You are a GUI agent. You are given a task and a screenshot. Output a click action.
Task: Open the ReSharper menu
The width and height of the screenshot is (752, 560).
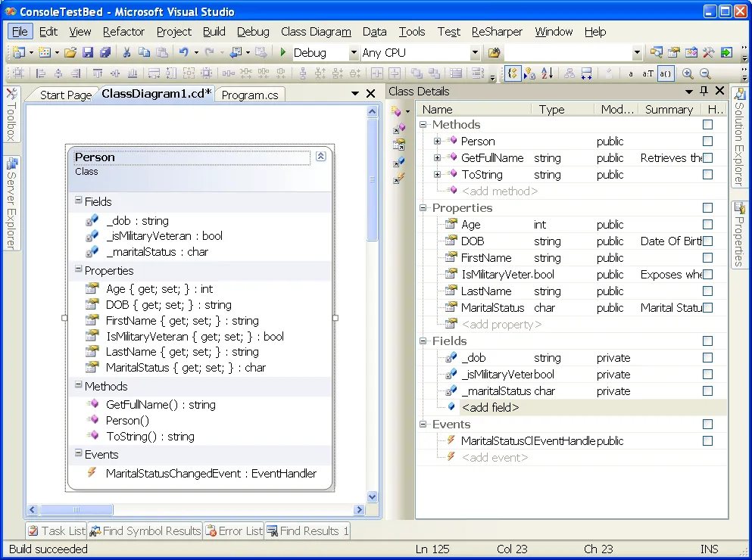click(x=497, y=32)
